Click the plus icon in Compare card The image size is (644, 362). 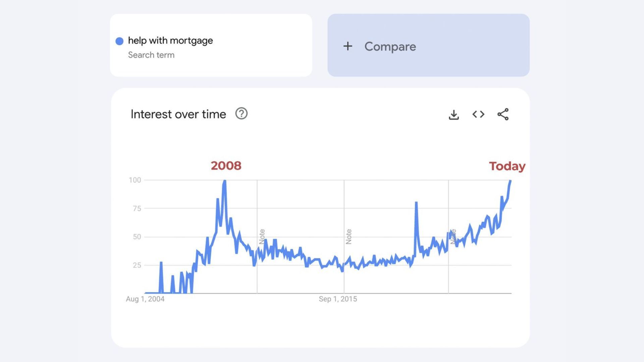click(348, 46)
